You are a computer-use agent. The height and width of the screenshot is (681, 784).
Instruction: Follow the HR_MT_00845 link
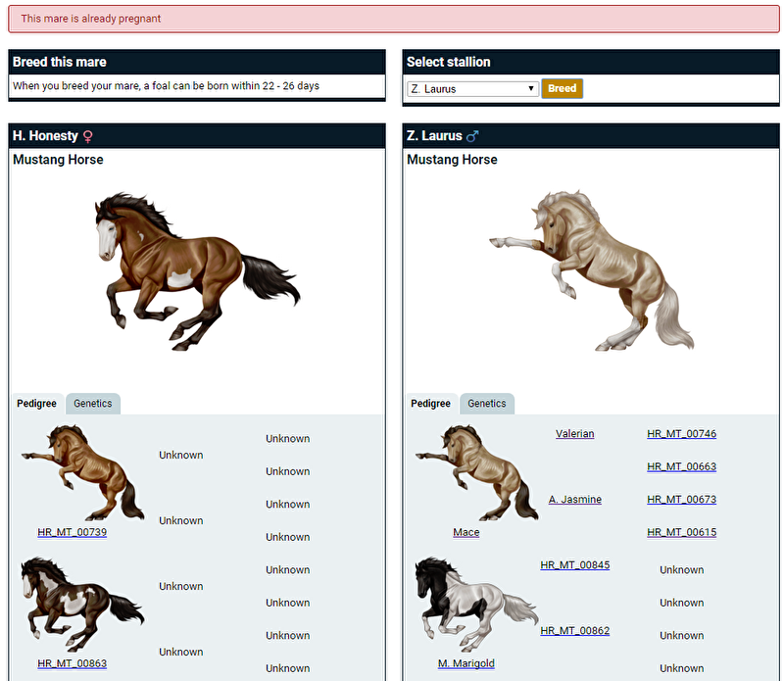tap(574, 565)
